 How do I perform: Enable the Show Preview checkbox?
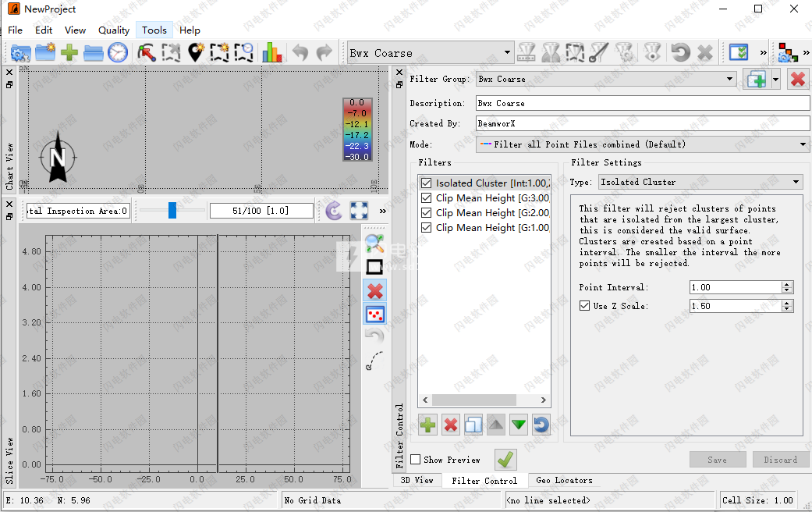coord(416,460)
